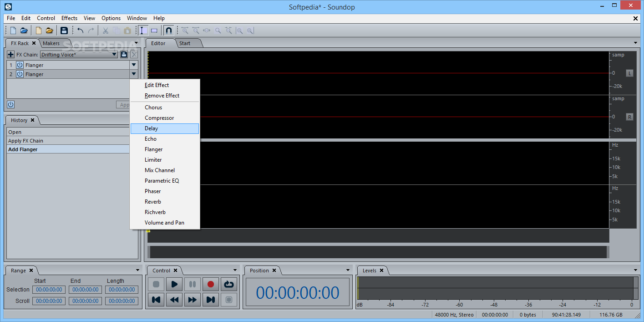Click the New file toolbar icon
This screenshot has width=644, height=322.
(13, 31)
